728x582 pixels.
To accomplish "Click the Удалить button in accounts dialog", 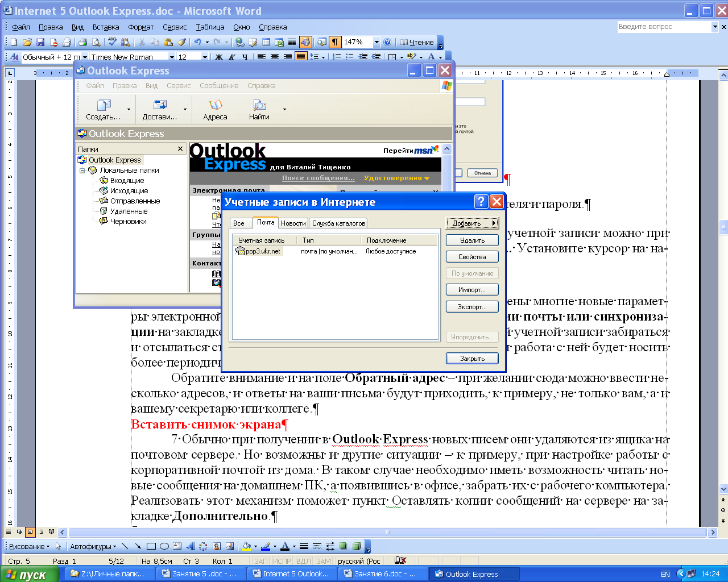I will pos(472,240).
